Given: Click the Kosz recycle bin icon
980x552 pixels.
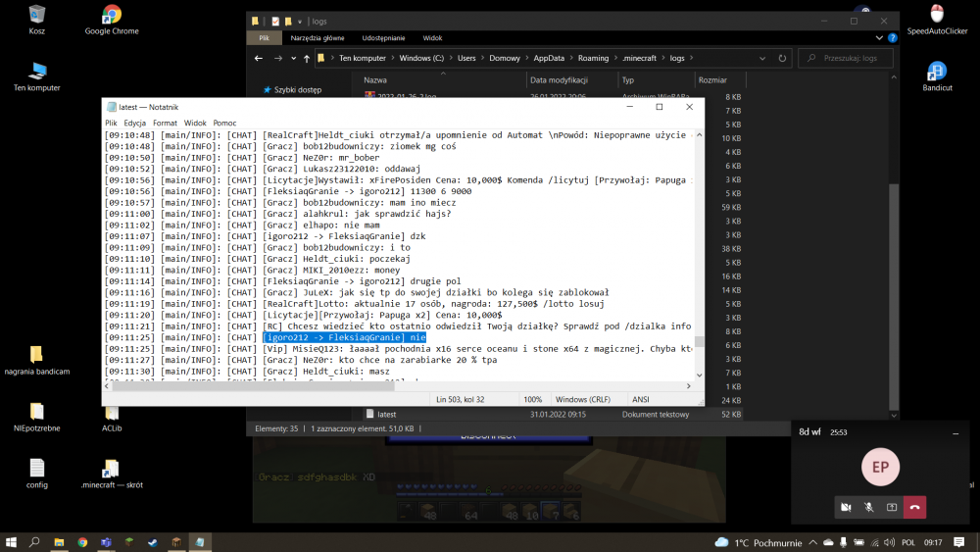Looking at the screenshot, I should pos(37,20).
